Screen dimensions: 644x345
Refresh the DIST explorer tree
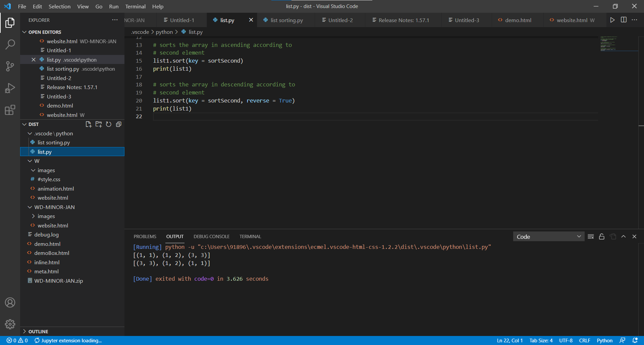[x=109, y=124]
